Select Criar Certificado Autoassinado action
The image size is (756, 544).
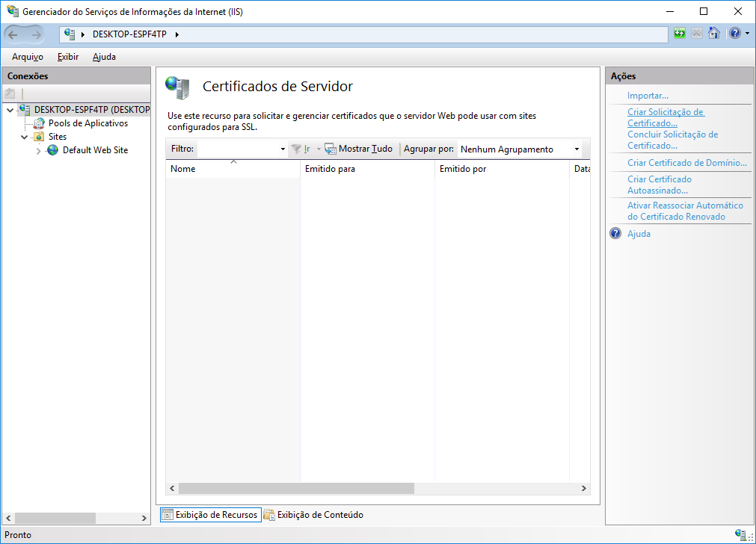click(660, 185)
